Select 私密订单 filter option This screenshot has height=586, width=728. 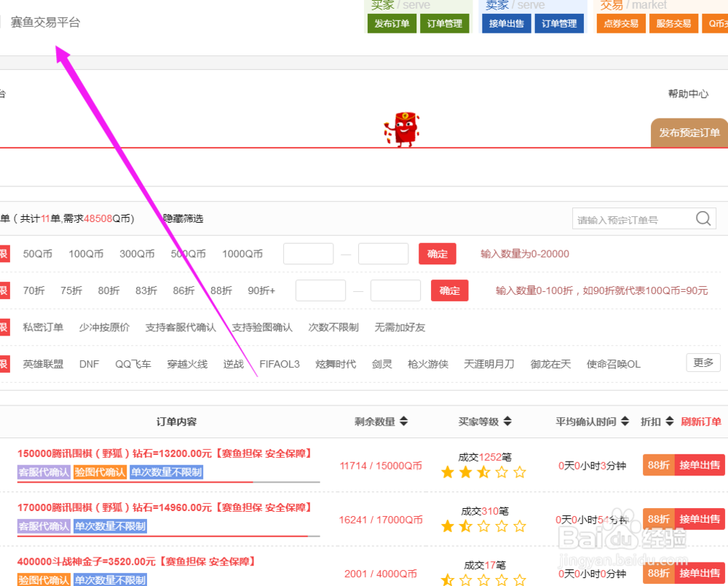point(43,328)
